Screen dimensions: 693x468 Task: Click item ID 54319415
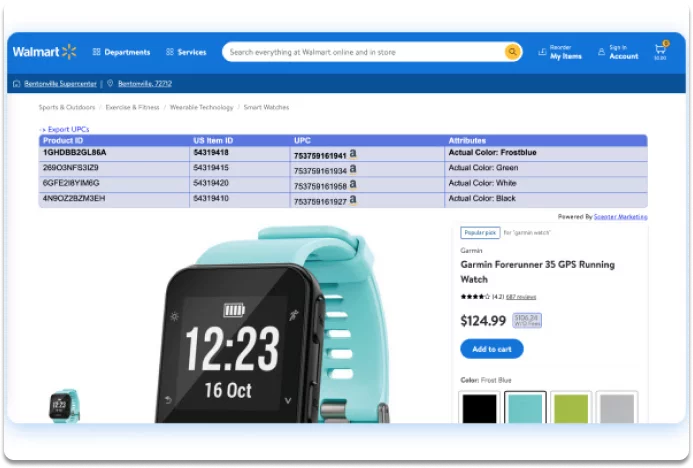point(211,168)
